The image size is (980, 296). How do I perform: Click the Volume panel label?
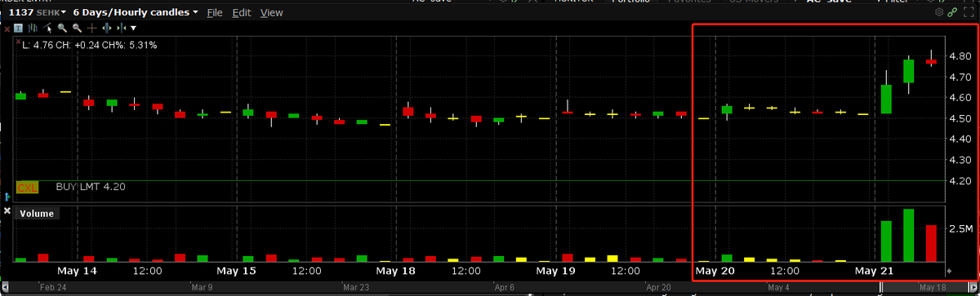(37, 214)
